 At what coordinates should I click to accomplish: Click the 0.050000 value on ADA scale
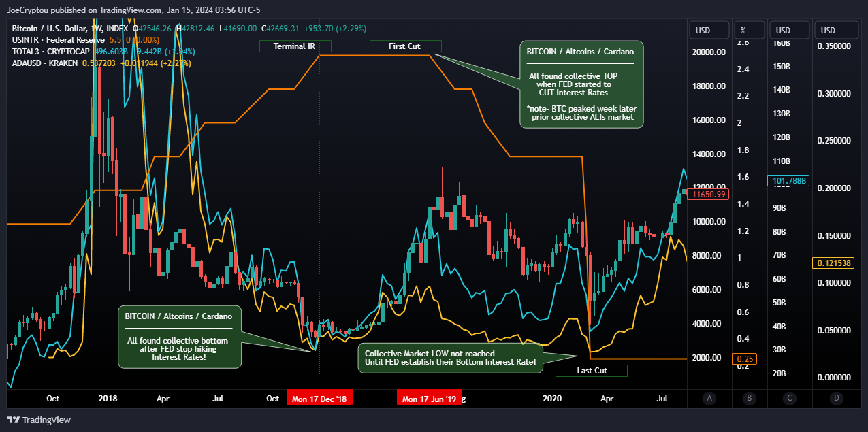[834, 331]
